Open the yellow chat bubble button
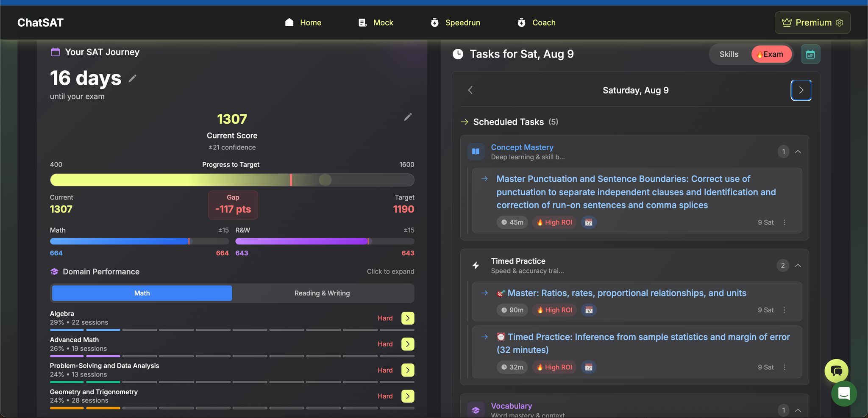868x418 pixels. click(x=836, y=371)
